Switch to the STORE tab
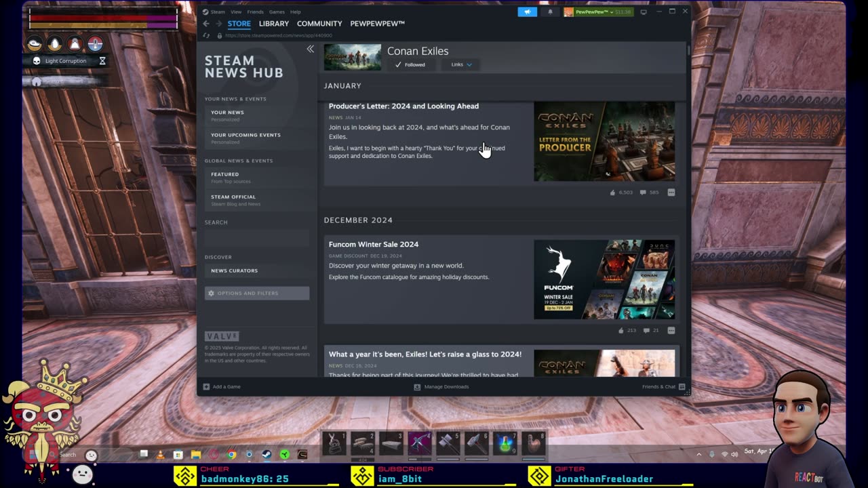The height and width of the screenshot is (488, 868). [x=239, y=24]
